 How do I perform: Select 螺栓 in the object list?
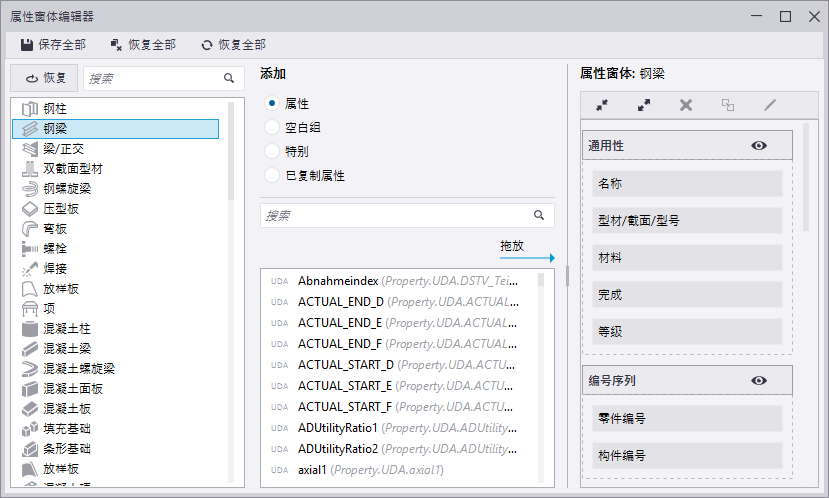pos(115,248)
